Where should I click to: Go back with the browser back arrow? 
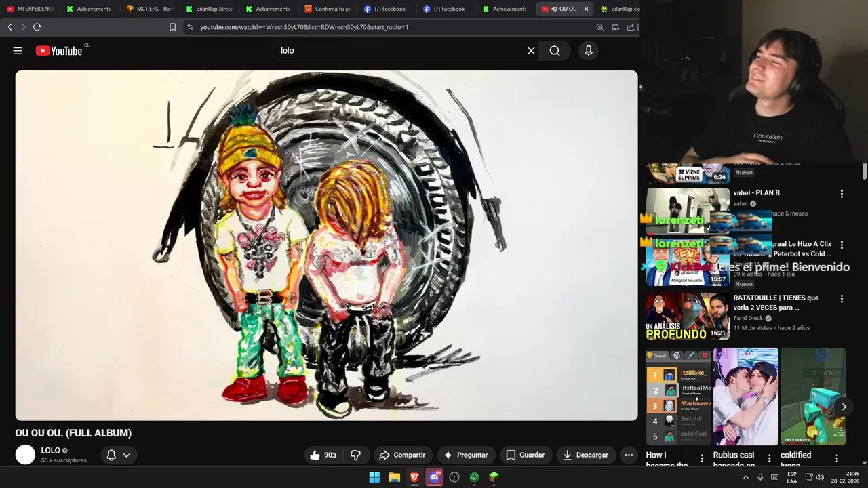pyautogui.click(x=9, y=27)
